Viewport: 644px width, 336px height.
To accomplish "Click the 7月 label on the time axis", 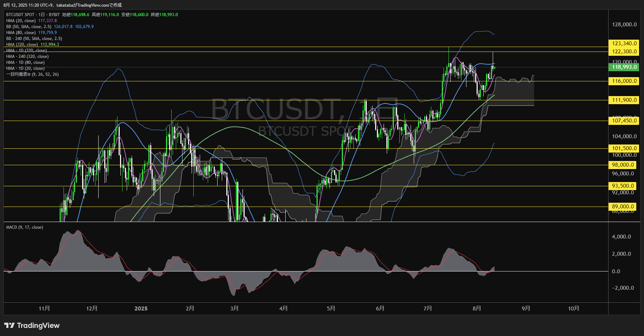I will click(428, 308).
